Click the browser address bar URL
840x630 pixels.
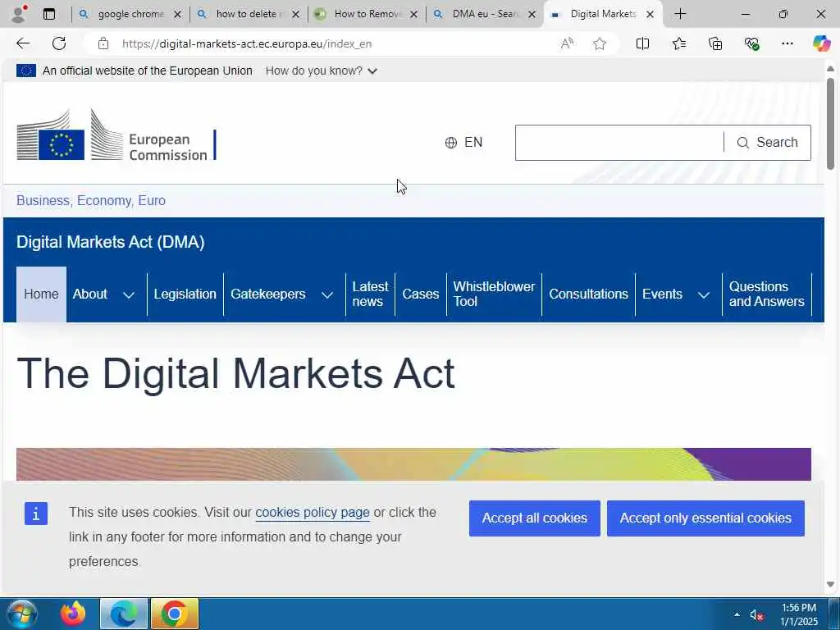click(x=246, y=44)
